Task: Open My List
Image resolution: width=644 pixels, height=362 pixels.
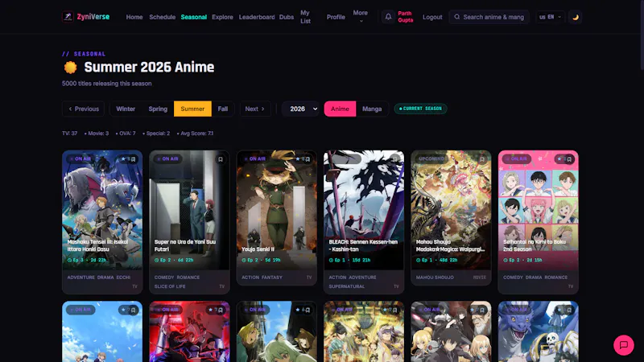Action: point(305,17)
